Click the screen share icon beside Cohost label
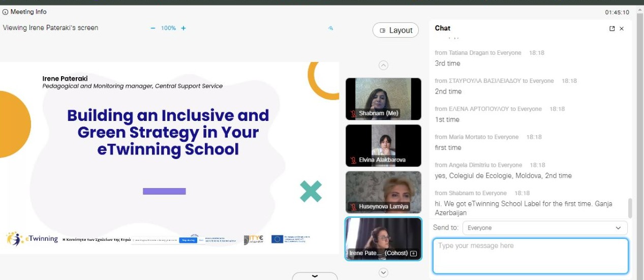Image resolution: width=644 pixels, height=280 pixels. click(x=413, y=253)
